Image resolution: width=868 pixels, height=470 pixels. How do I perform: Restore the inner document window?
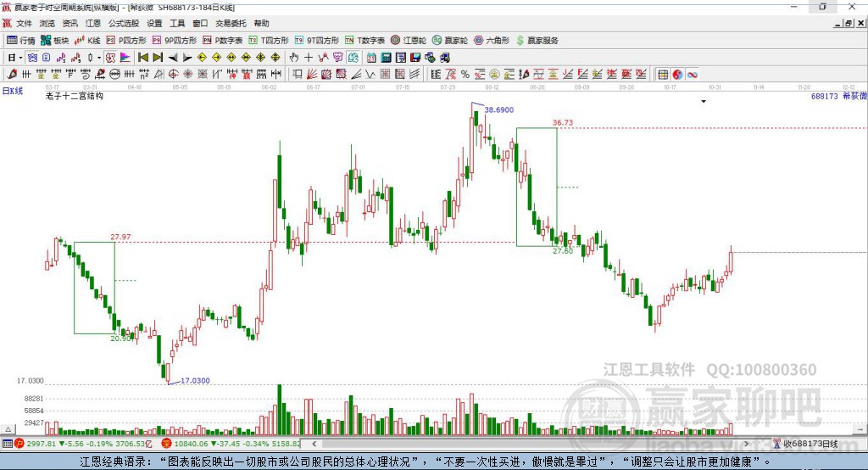click(x=849, y=23)
